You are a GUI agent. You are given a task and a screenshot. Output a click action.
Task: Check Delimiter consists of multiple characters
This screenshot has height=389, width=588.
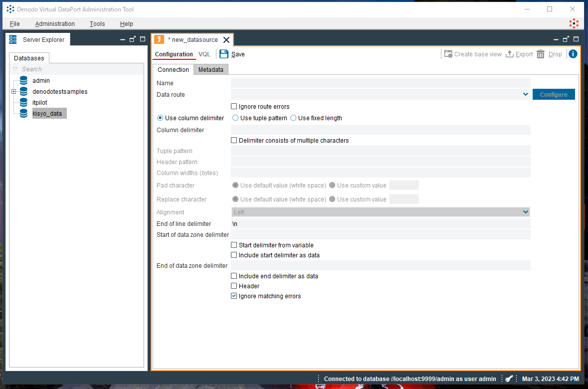(234, 140)
